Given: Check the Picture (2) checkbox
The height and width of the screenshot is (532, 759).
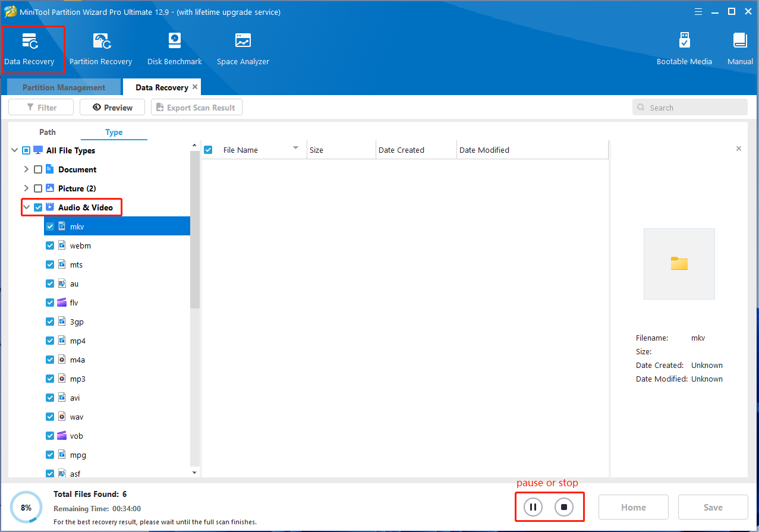Looking at the screenshot, I should tap(38, 188).
